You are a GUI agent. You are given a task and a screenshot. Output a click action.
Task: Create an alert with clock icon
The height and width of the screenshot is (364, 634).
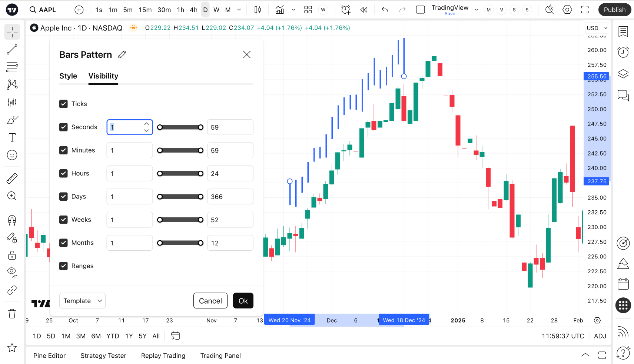click(346, 10)
